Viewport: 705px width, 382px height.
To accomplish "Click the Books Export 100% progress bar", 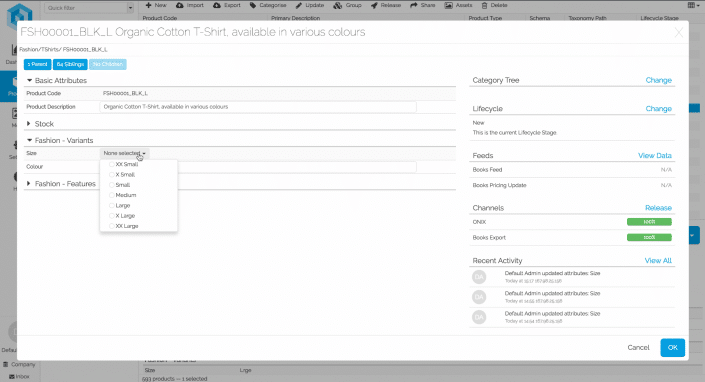I will click(649, 237).
